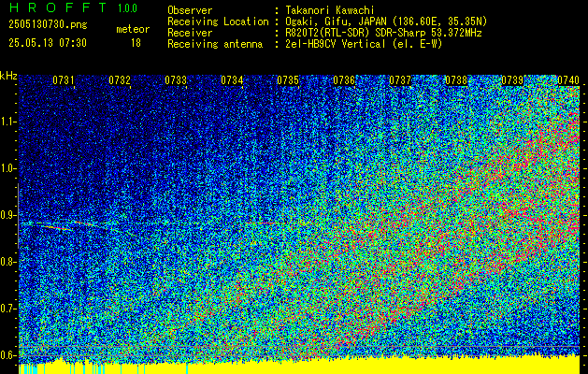The width and height of the screenshot is (588, 374).
Task: Click the 'Receiver' label
Action: [190, 33]
